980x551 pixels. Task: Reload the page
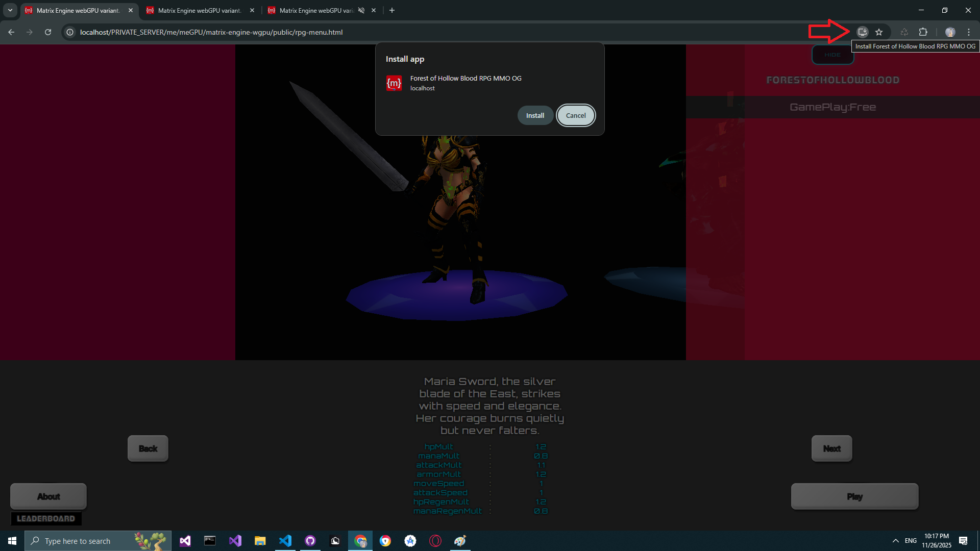48,32
